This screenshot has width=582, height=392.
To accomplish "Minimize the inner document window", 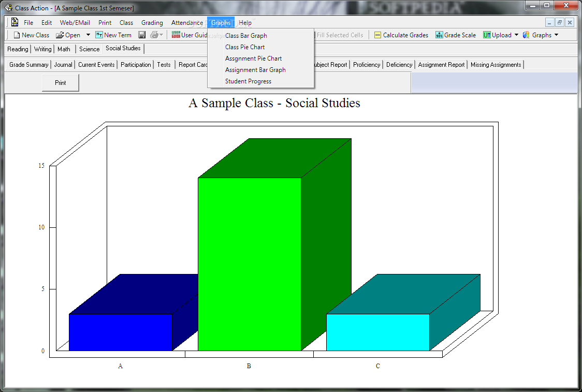I will [x=550, y=23].
